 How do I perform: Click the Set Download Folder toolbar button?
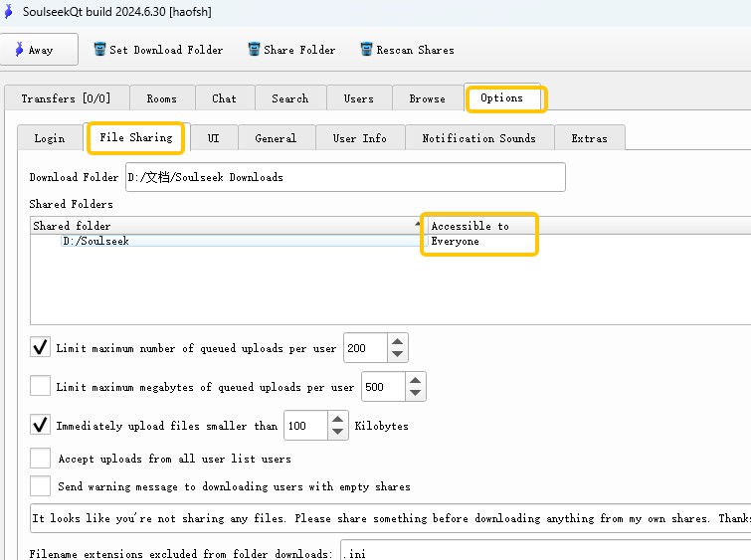tap(158, 50)
